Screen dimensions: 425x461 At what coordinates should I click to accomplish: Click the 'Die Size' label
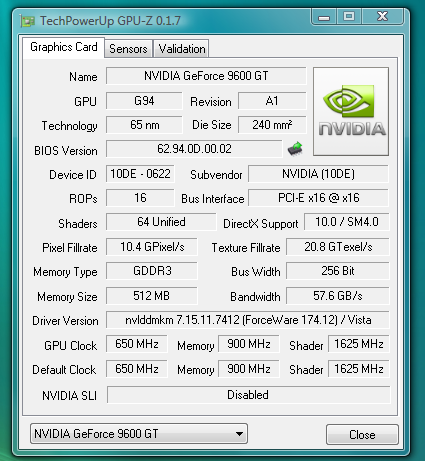point(212,125)
